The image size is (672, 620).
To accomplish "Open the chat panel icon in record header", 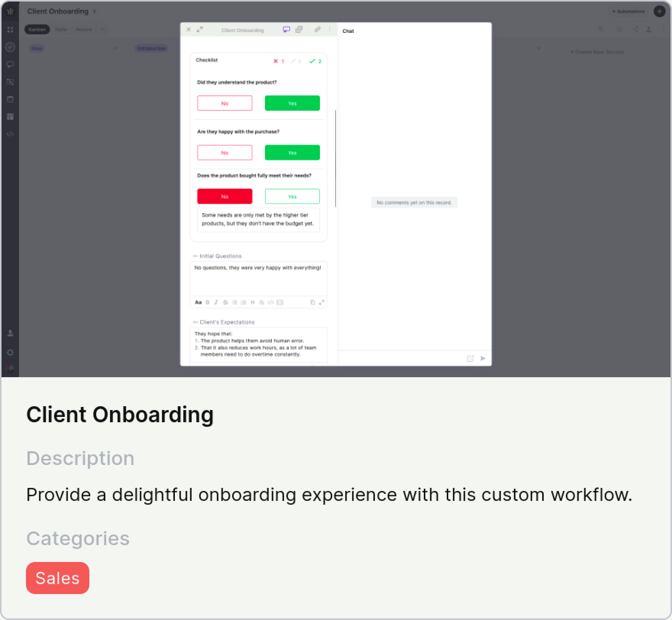I will pos(286,29).
